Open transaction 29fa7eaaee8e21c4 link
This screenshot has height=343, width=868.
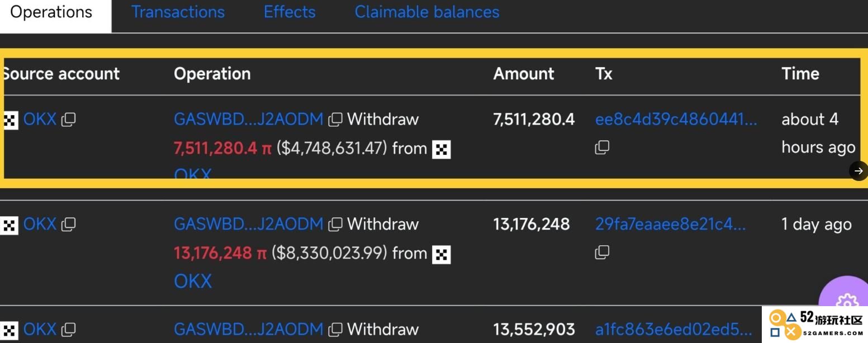670,224
